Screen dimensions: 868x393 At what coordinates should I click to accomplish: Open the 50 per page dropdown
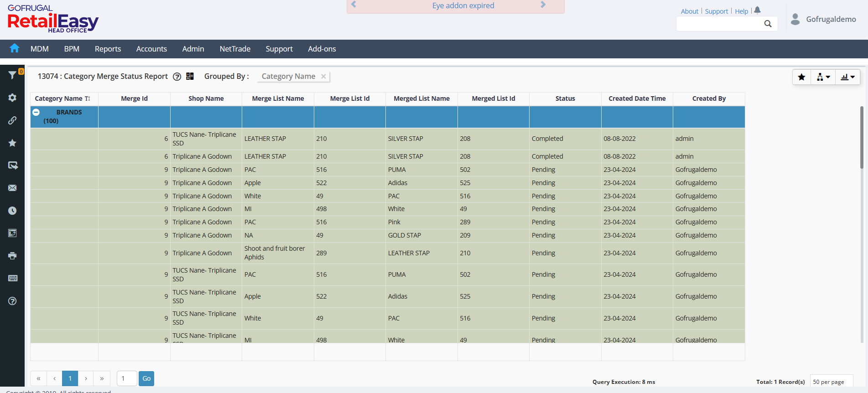[831, 382]
